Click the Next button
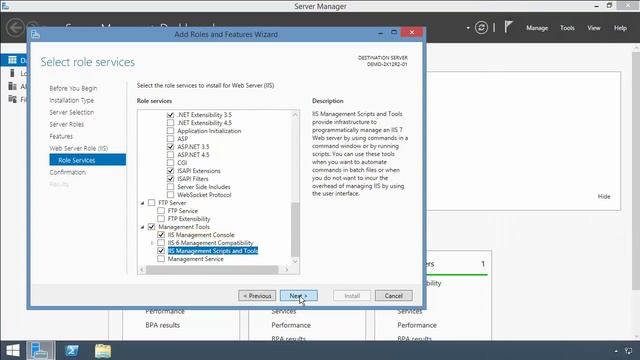Viewport: 640px width, 360px height. (299, 296)
